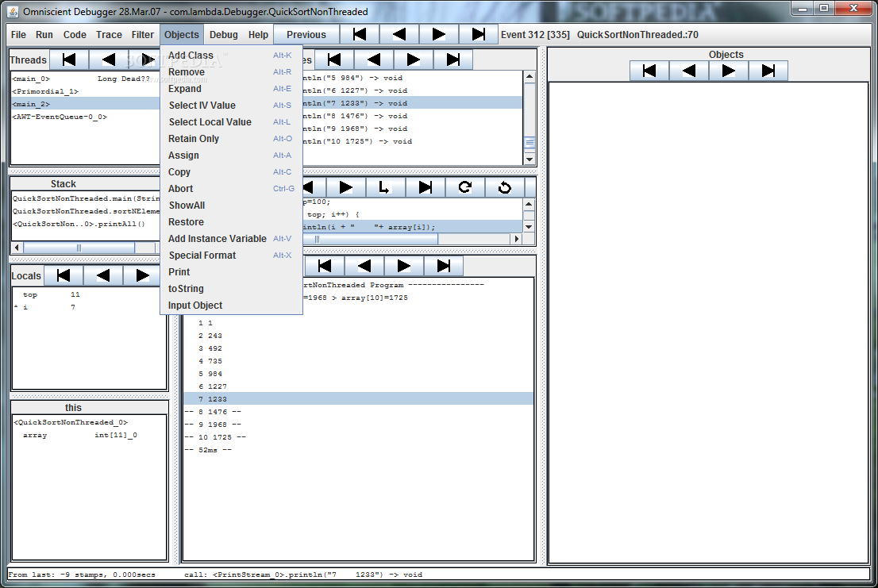Viewport: 878px width, 588px height.
Task: Select <Primordial_1> thread row
Action: pos(85,91)
